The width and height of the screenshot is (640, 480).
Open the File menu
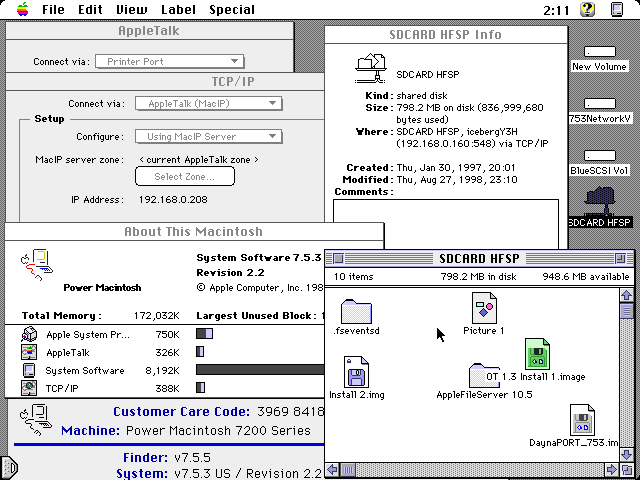click(53, 9)
